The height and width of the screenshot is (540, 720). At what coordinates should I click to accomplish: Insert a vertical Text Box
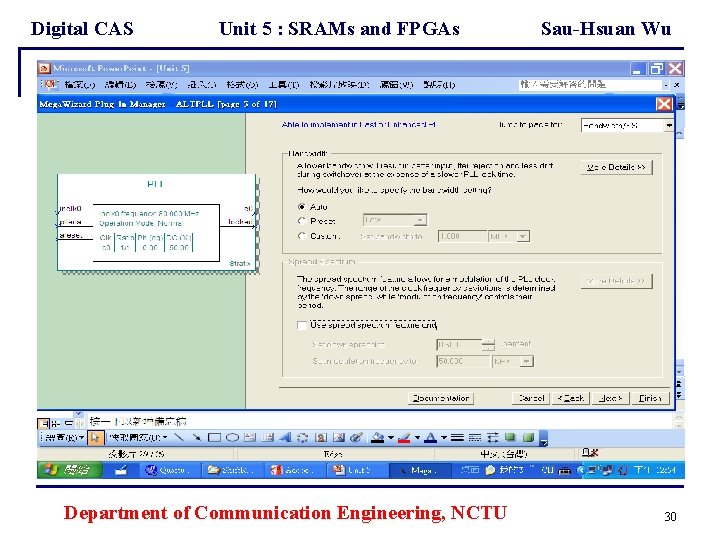pyautogui.click(x=268, y=438)
